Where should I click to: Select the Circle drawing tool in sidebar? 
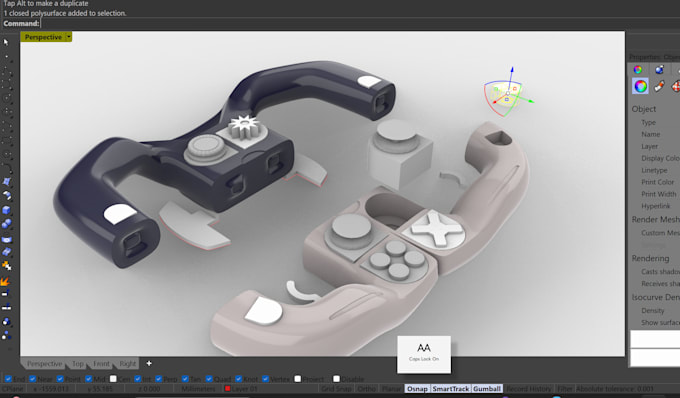[x=6, y=98]
